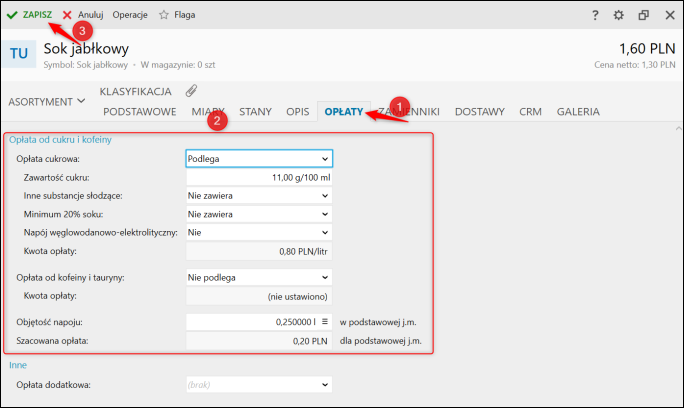Click the W magazynie: 0 szt text
The height and width of the screenshot is (408, 684).
(x=178, y=65)
